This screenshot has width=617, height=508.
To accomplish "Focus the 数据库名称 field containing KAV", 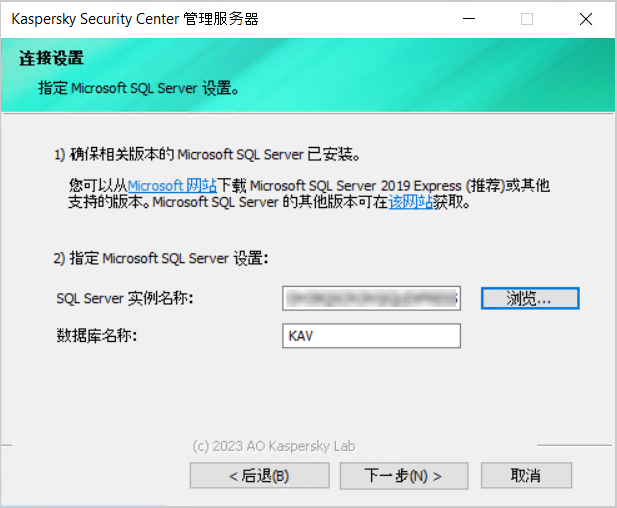I will pyautogui.click(x=371, y=336).
